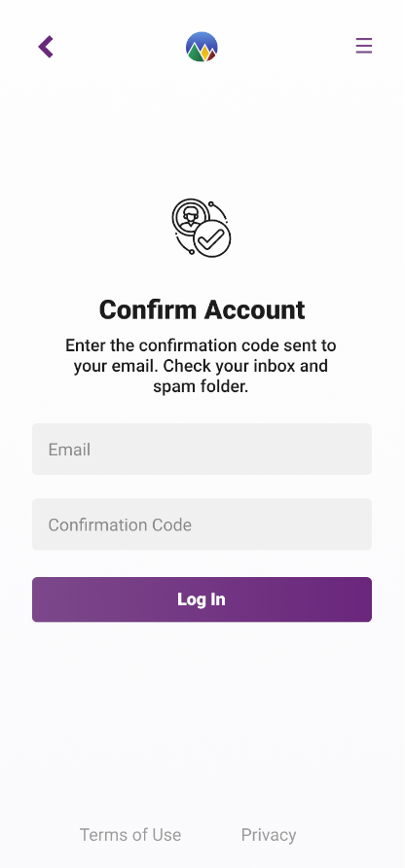Click the confirmation code instruction text
The height and width of the screenshot is (868, 405).
(x=202, y=366)
